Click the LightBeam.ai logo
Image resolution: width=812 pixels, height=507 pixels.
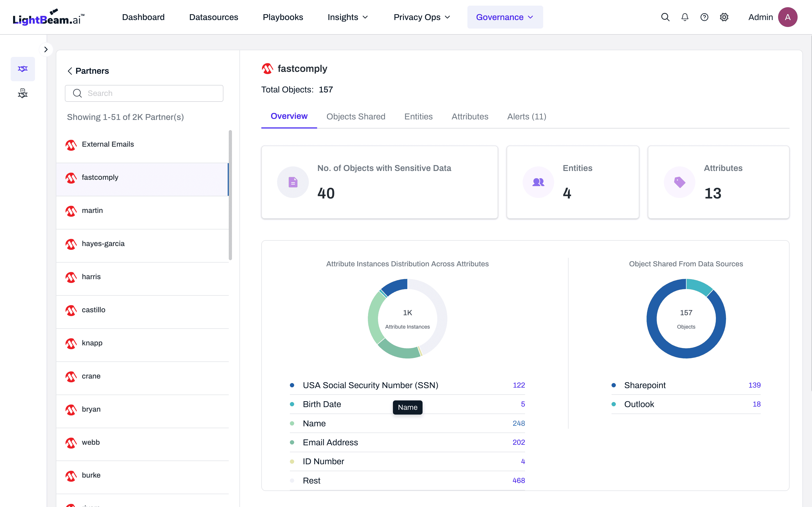tap(48, 17)
